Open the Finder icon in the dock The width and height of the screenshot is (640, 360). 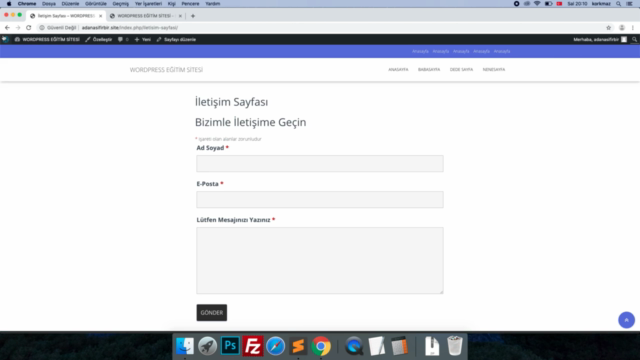185,346
